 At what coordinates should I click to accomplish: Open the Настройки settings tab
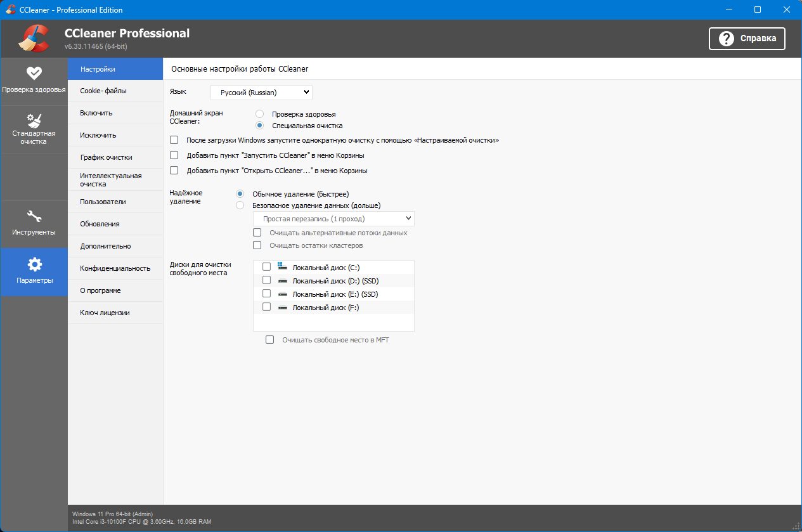tap(115, 69)
